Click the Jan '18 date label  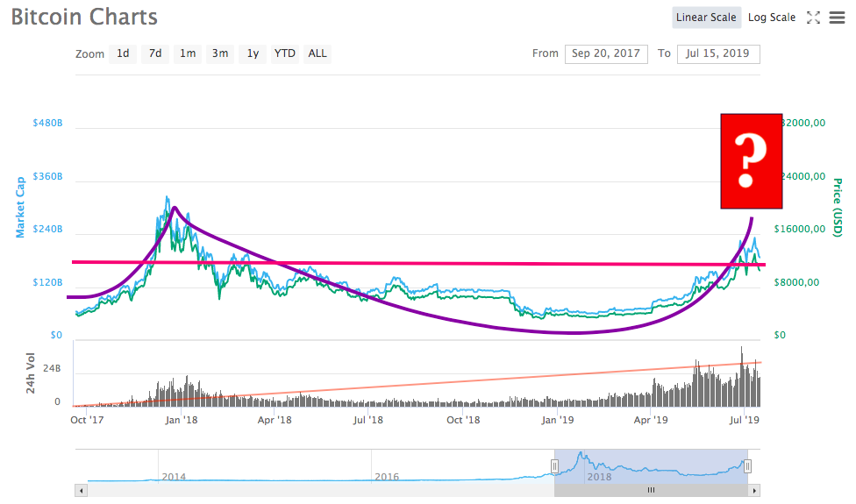pyautogui.click(x=182, y=420)
